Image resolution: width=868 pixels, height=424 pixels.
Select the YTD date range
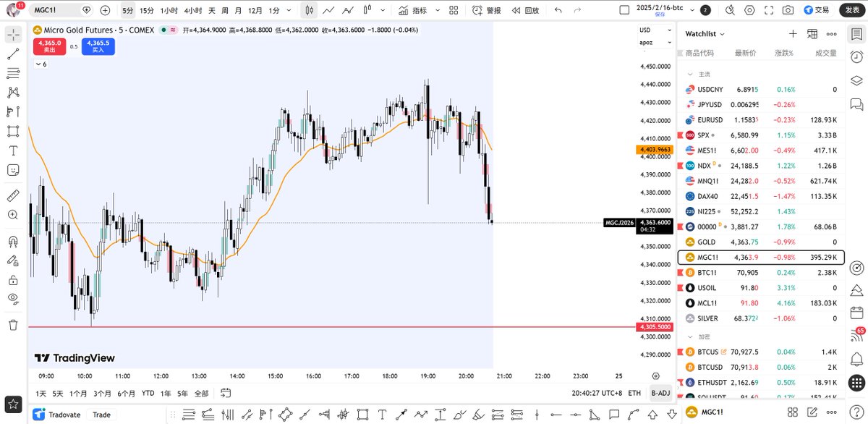[148, 393]
